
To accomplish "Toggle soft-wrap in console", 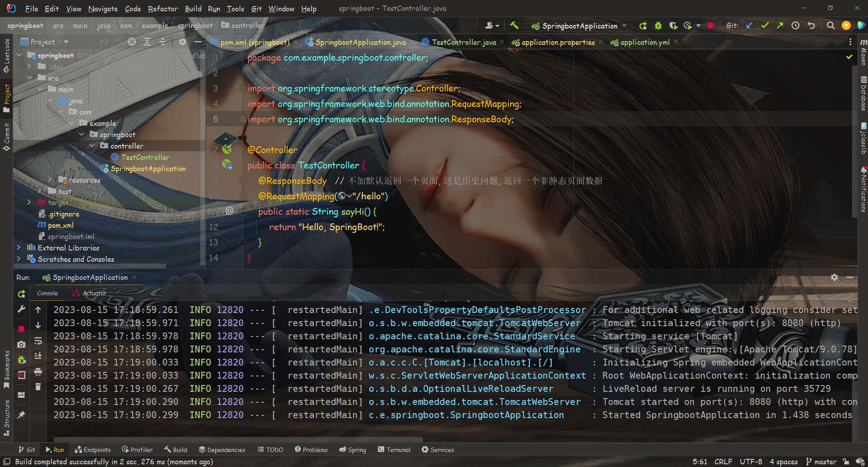I will click(x=38, y=341).
